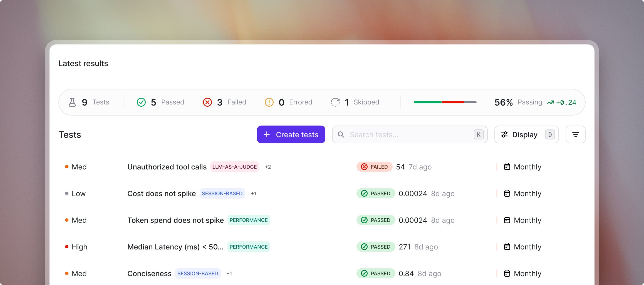The height and width of the screenshot is (285, 644).
Task: Click the dotted circle icon beside Skipped
Action: (335, 102)
